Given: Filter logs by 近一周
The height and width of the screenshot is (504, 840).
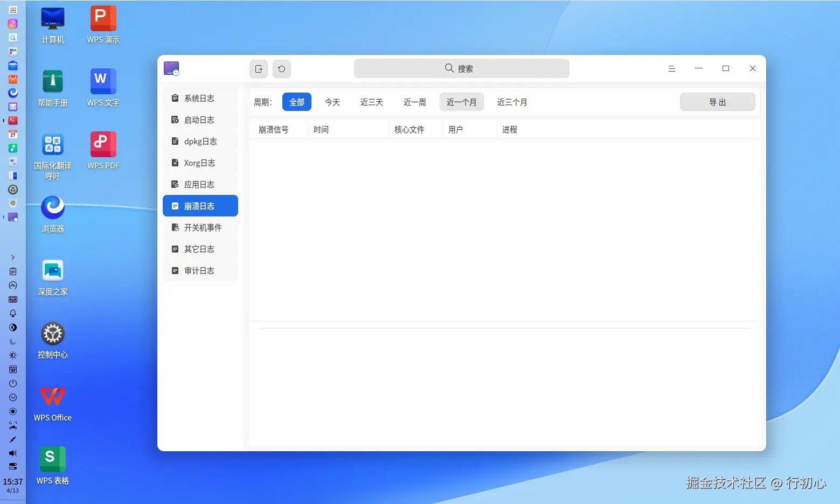Looking at the screenshot, I should [415, 102].
